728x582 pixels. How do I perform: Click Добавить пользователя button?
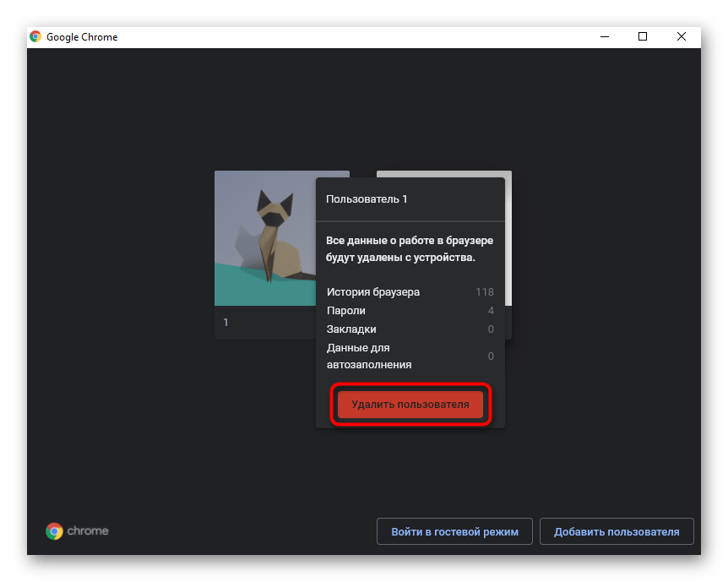click(617, 531)
